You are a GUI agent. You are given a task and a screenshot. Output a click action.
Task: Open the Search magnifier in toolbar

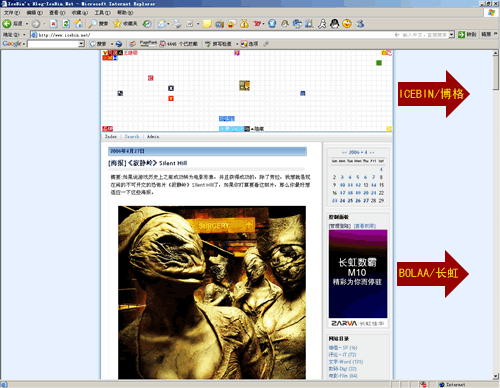pos(92,24)
